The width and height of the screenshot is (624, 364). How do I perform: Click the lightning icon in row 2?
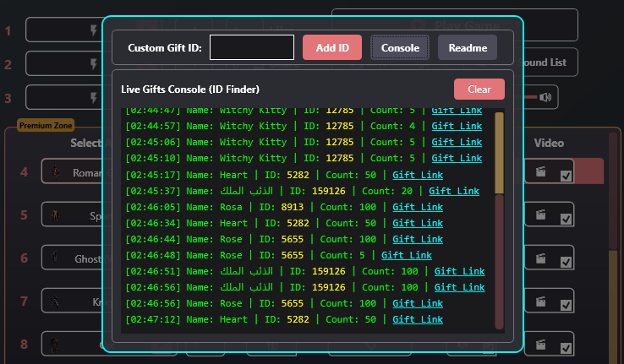click(x=94, y=64)
